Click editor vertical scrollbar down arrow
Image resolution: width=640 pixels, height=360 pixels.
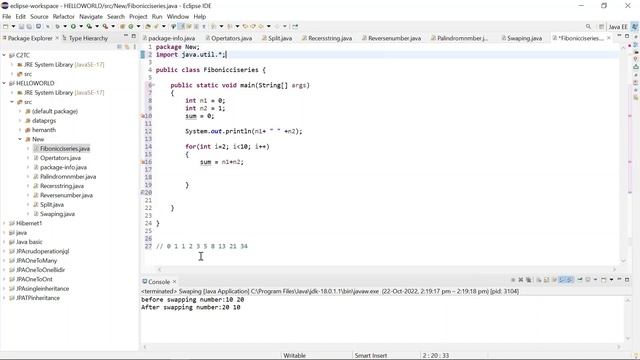point(623,260)
